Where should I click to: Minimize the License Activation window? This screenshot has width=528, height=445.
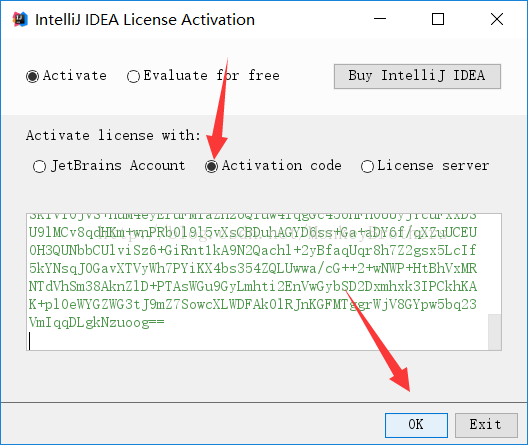pyautogui.click(x=380, y=19)
